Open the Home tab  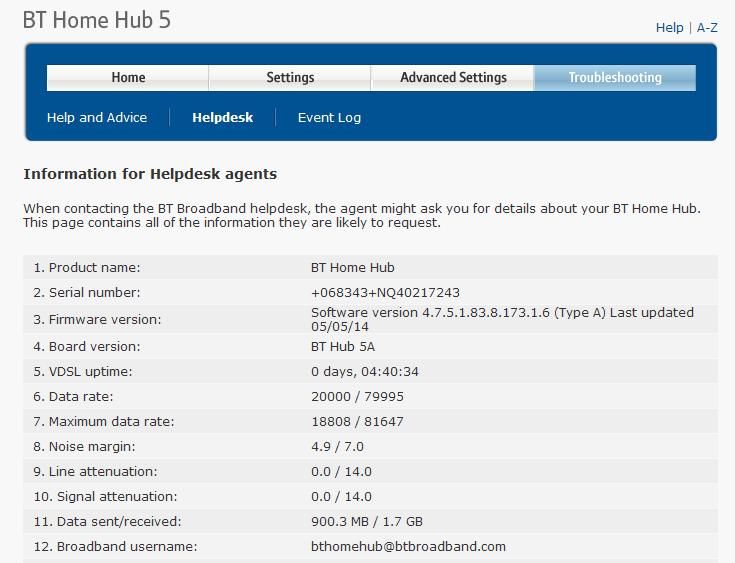[x=128, y=78]
